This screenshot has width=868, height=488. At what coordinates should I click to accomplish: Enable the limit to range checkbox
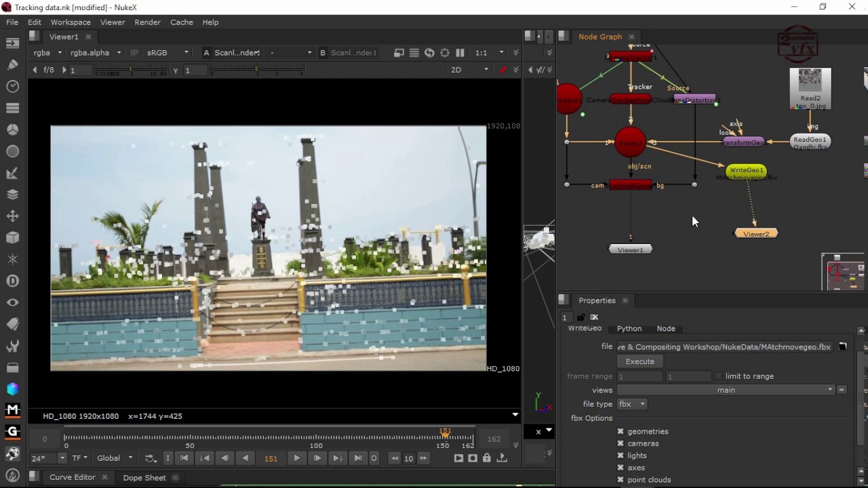click(718, 376)
